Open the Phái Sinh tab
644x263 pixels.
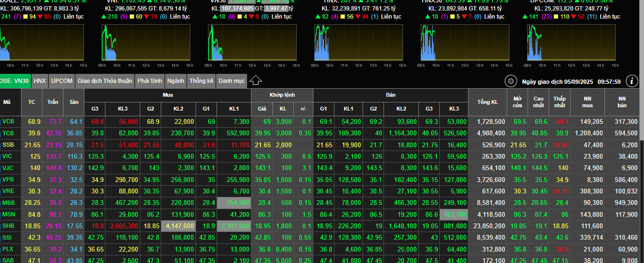click(x=150, y=81)
